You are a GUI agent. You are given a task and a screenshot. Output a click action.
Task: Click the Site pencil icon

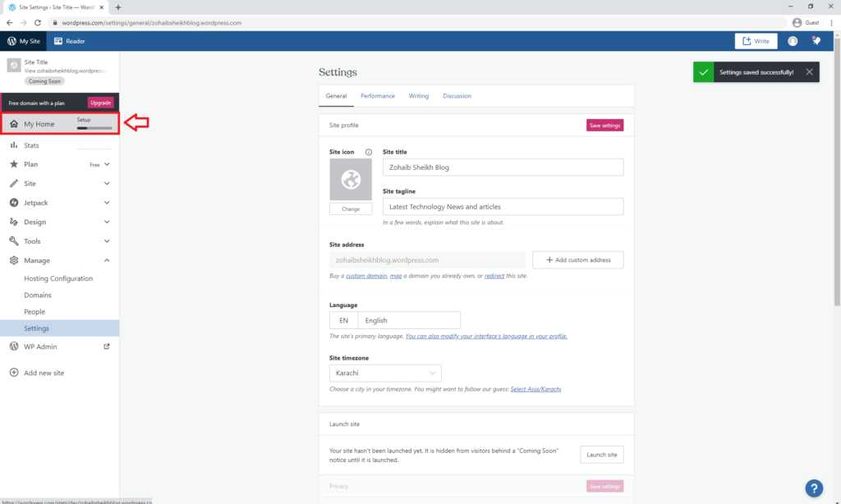point(14,183)
